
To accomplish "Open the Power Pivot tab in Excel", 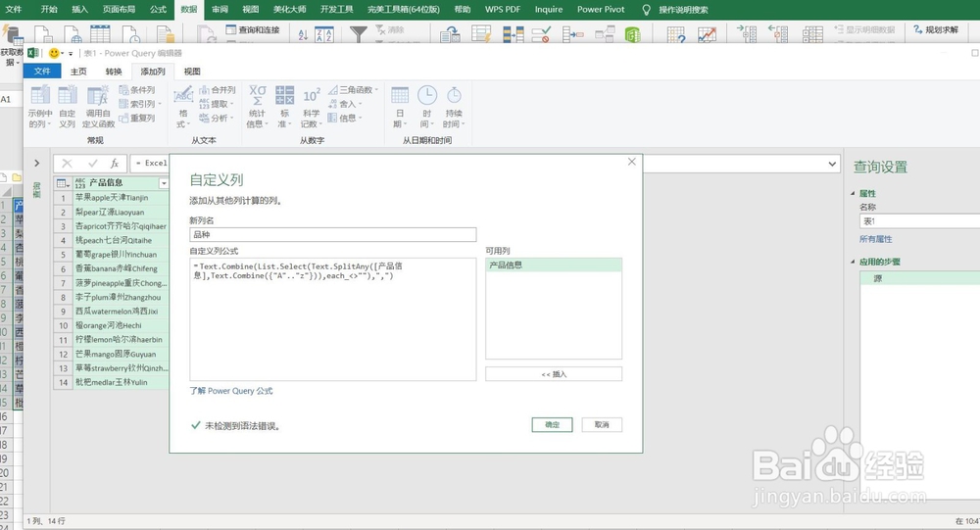I will [x=601, y=10].
